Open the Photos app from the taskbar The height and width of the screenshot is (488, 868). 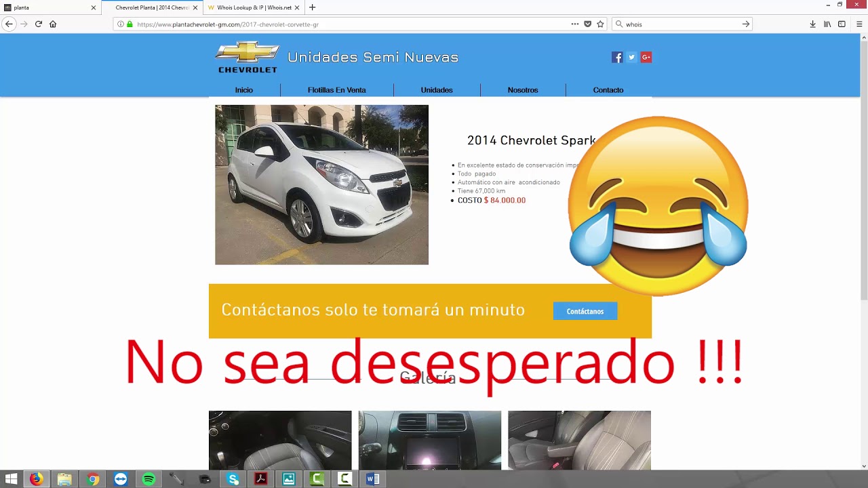289,479
